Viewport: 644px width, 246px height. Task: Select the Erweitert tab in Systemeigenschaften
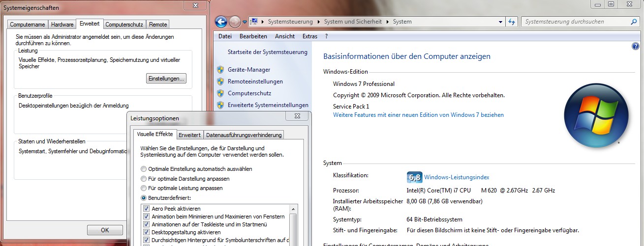tap(90, 24)
